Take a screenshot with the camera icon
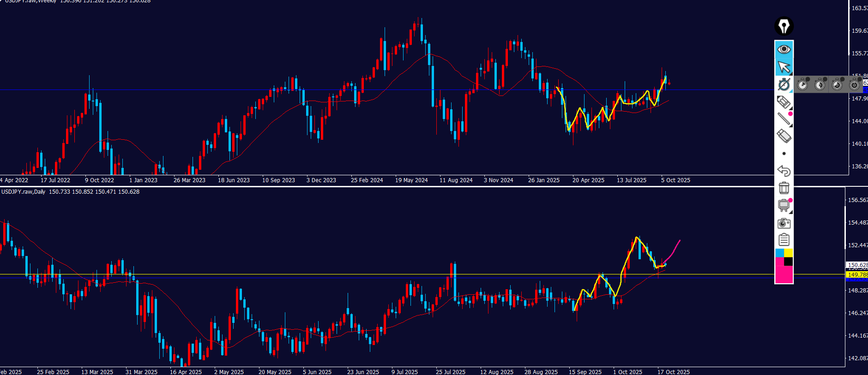 (x=784, y=223)
